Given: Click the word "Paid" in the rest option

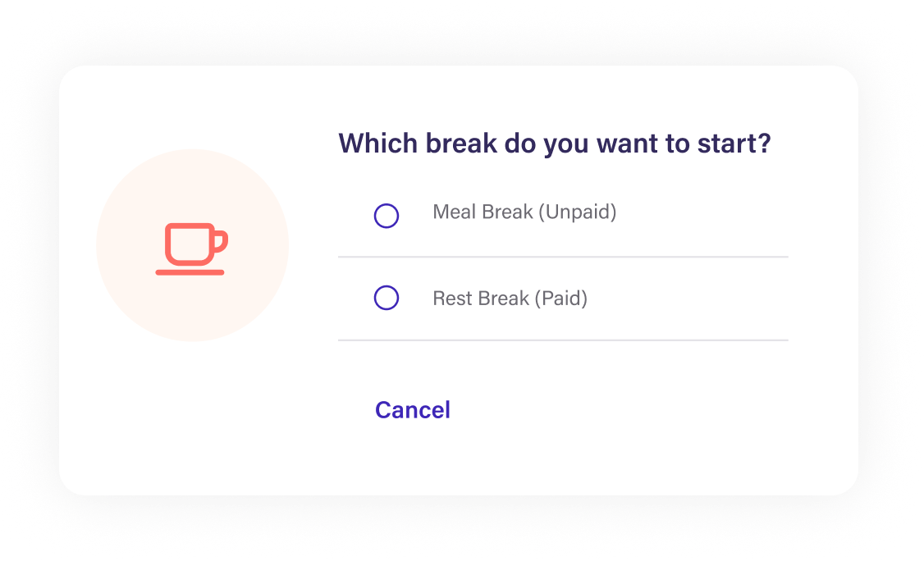Looking at the screenshot, I should (561, 299).
